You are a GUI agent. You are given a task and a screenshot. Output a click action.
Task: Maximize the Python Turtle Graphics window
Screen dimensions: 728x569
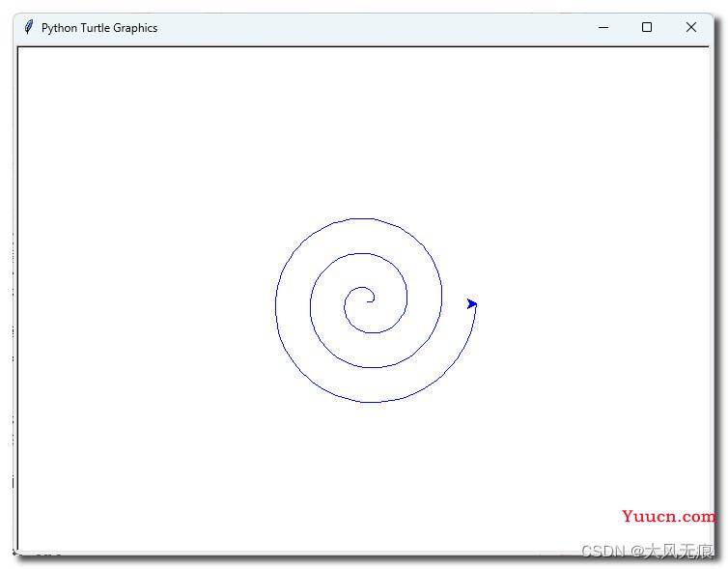click(647, 27)
